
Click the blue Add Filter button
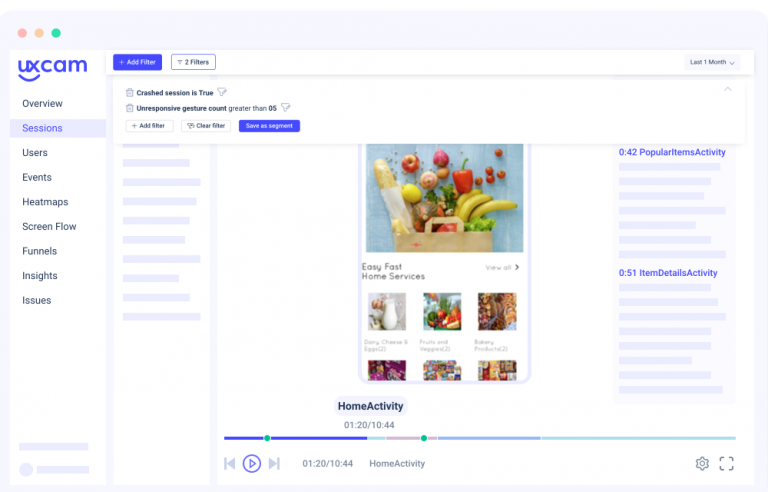[x=138, y=62]
